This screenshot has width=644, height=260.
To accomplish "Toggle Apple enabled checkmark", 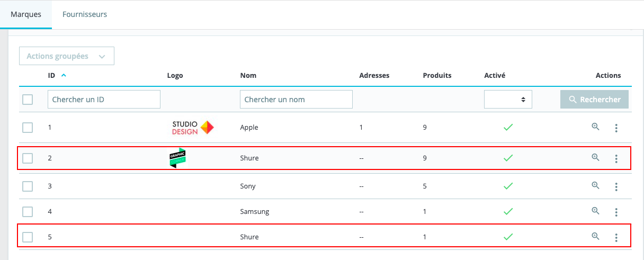I will (508, 128).
